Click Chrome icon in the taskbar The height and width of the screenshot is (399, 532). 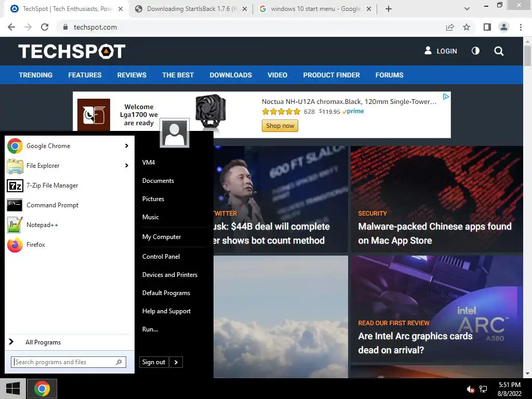(42, 389)
